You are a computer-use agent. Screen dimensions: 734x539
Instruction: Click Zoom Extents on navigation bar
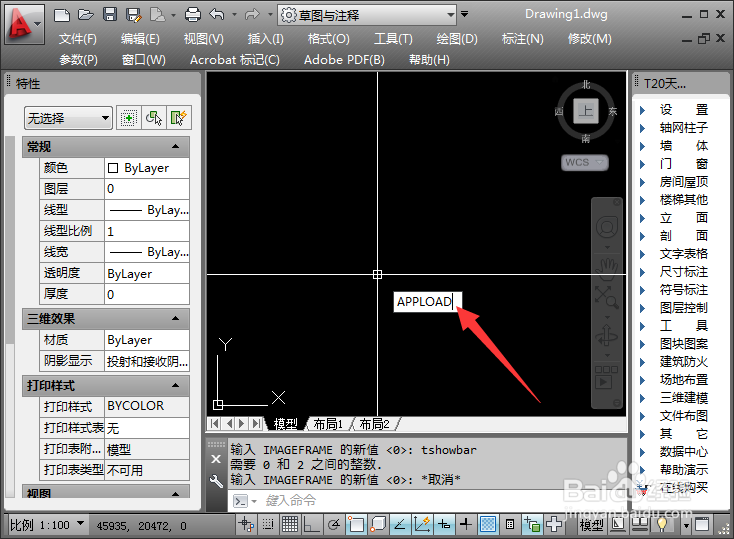[x=607, y=297]
